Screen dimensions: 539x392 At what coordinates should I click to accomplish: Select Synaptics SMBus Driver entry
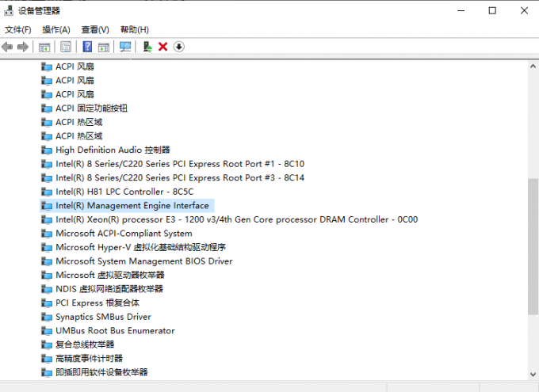point(103,317)
